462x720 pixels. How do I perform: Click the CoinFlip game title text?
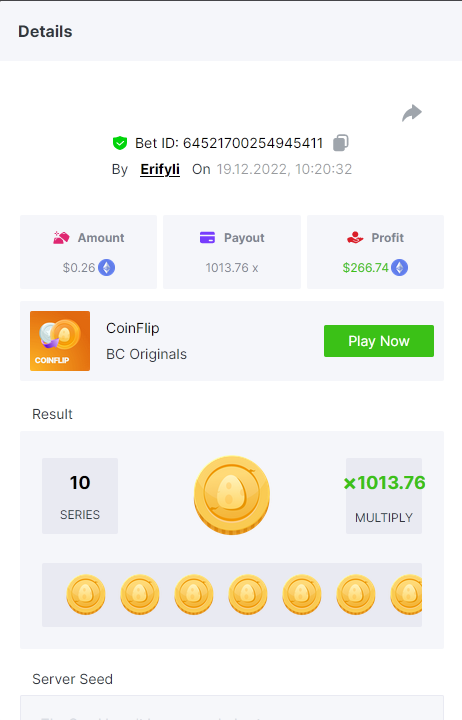tap(133, 328)
